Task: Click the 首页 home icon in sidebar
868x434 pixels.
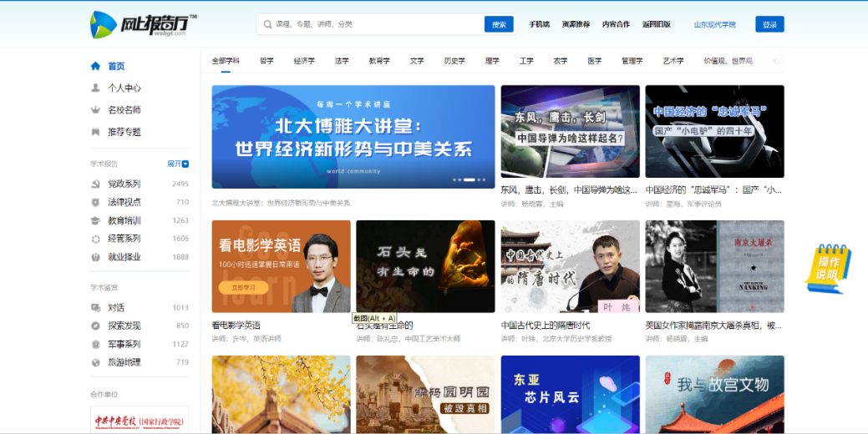Action: coord(95,66)
